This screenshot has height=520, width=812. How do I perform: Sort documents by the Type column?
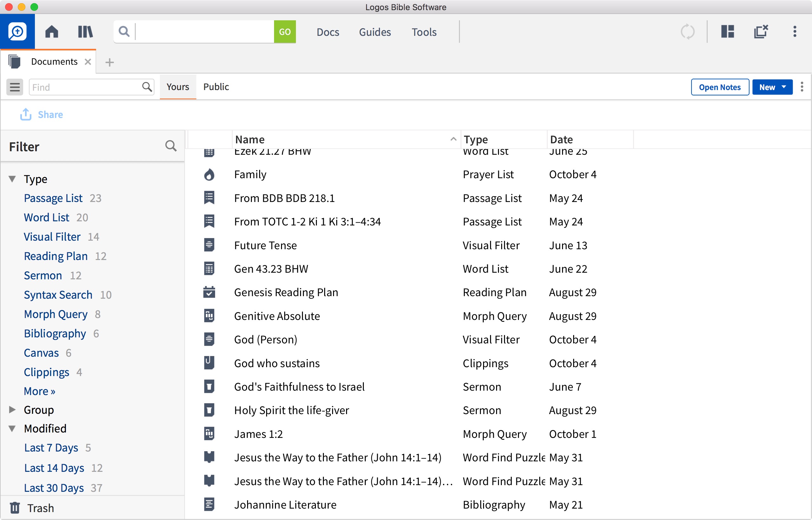(x=504, y=140)
